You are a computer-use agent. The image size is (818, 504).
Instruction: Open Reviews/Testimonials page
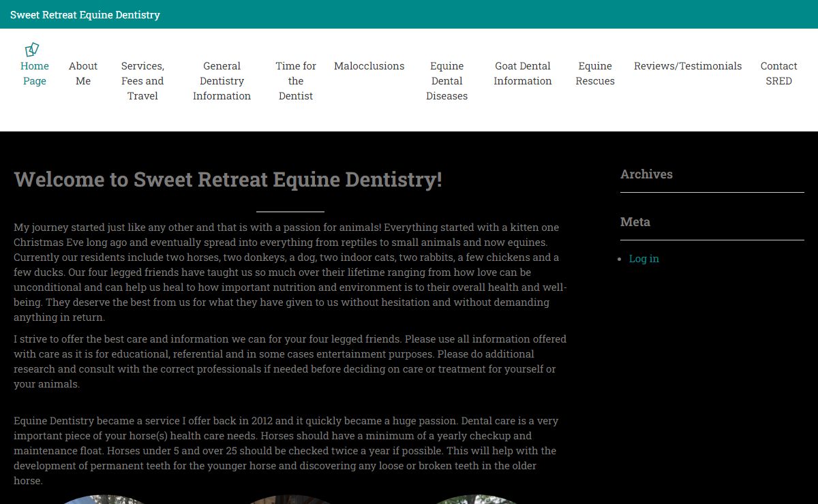(688, 66)
